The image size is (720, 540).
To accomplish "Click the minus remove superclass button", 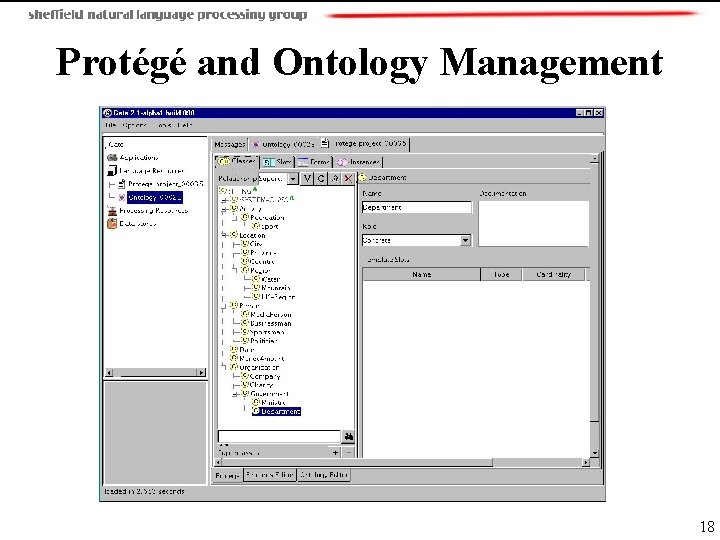I will click(x=349, y=453).
